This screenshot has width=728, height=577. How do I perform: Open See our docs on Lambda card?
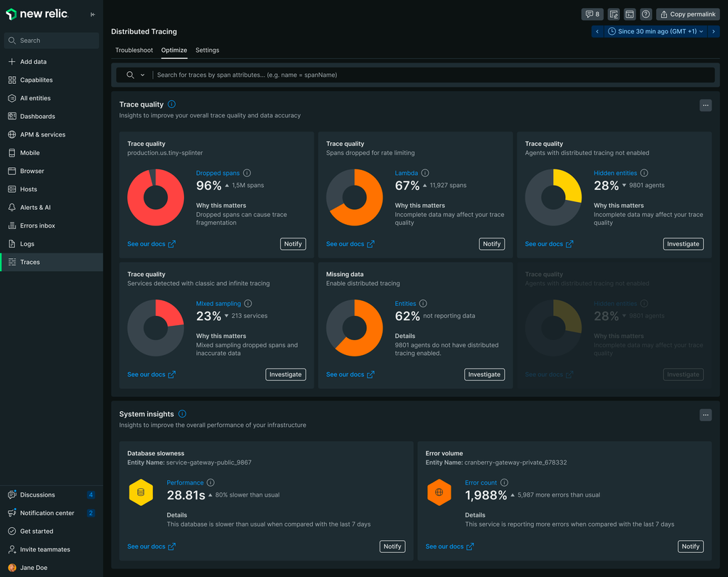pos(350,244)
